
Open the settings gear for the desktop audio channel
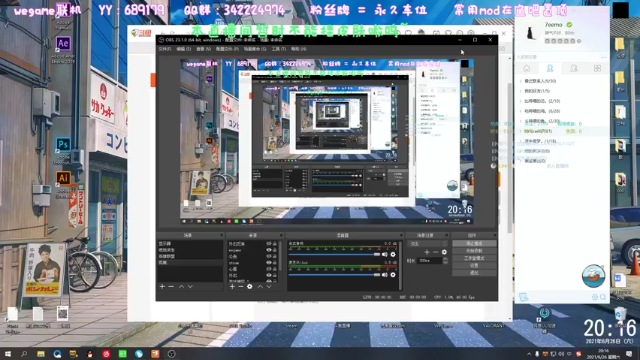pyautogui.click(x=393, y=254)
